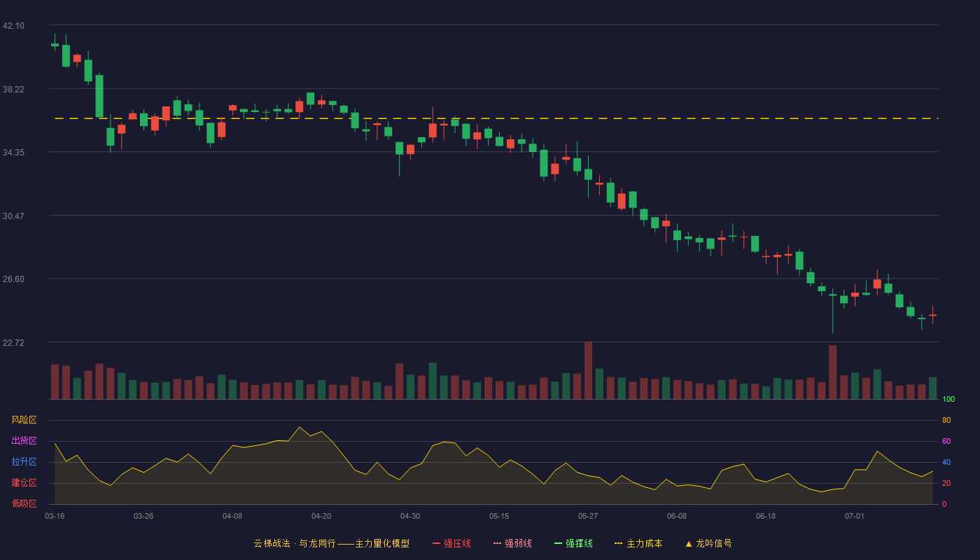
Task: Click the 05-27 date axis marker
Action: pos(588,516)
